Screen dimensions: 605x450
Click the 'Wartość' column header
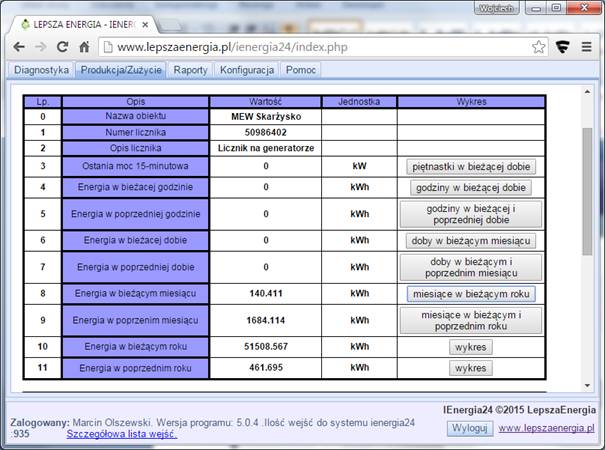point(265,102)
